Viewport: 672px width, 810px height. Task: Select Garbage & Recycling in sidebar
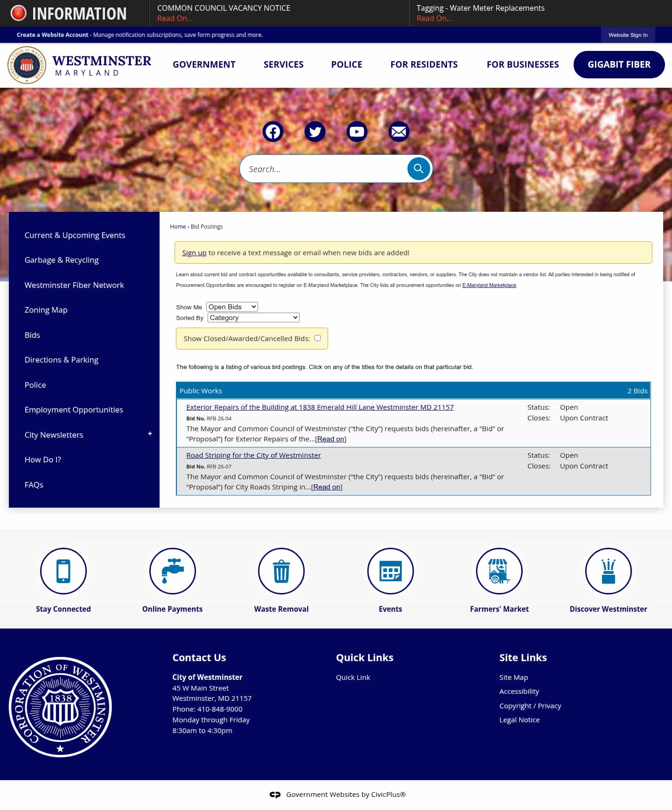point(62,260)
